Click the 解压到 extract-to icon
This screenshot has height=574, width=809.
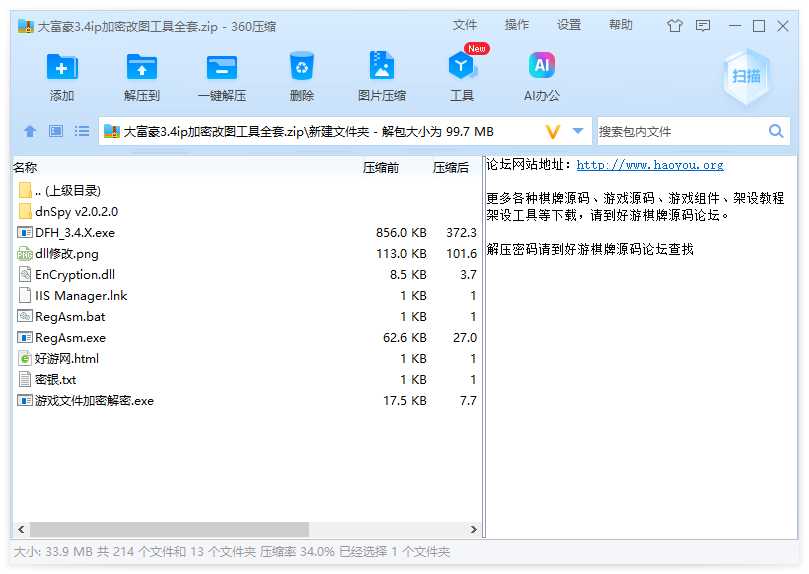pyautogui.click(x=141, y=67)
